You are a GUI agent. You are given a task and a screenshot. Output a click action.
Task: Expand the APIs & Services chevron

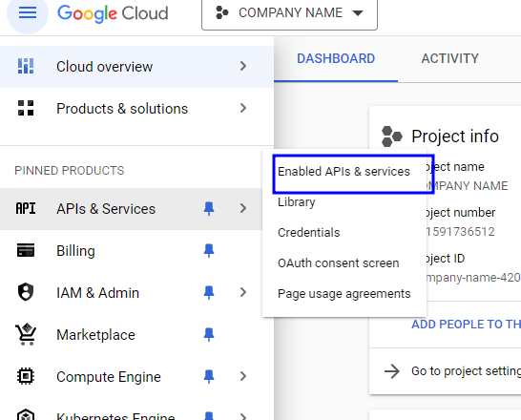243,208
